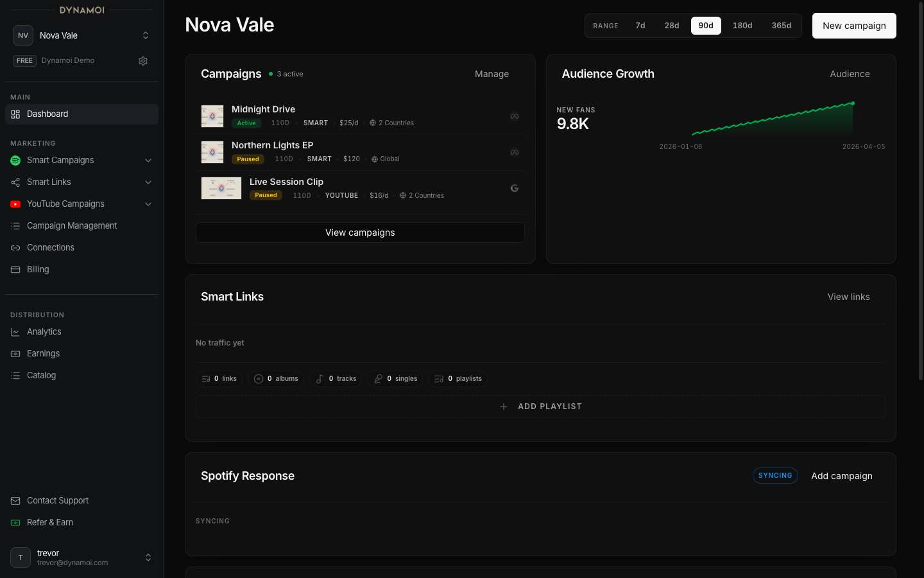
Task: Click Google icon on Live Session Clip row
Action: click(x=515, y=188)
